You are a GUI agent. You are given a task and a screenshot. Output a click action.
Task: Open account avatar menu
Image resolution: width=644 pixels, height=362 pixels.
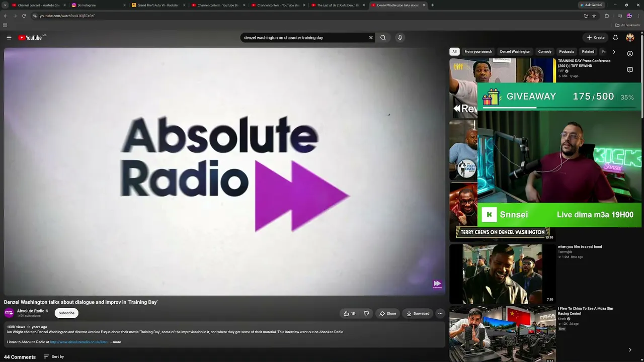pos(630,38)
